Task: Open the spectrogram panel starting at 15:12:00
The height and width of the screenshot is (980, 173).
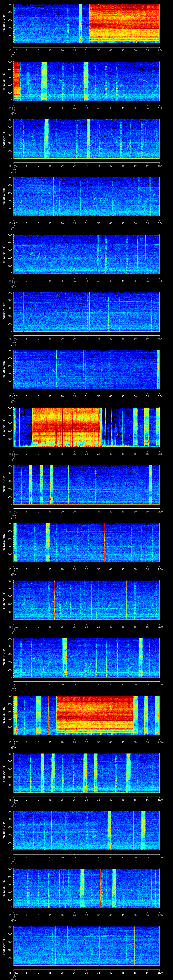Action: [86, 657]
